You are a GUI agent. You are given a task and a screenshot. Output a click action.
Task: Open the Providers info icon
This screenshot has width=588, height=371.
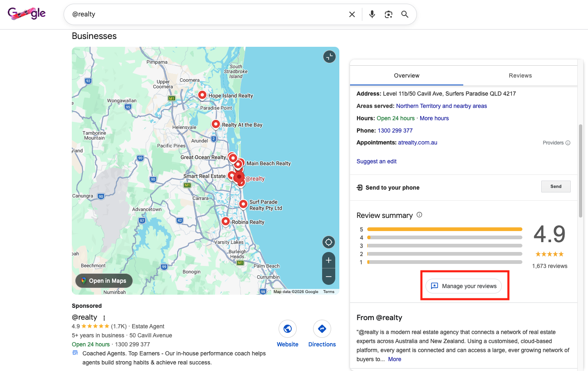568,143
